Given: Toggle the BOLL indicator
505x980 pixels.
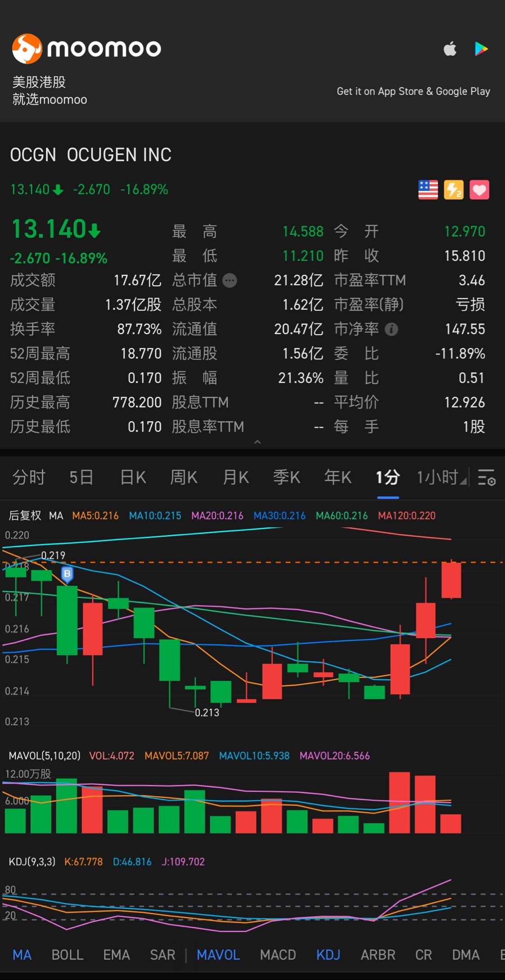Looking at the screenshot, I should pyautogui.click(x=68, y=955).
